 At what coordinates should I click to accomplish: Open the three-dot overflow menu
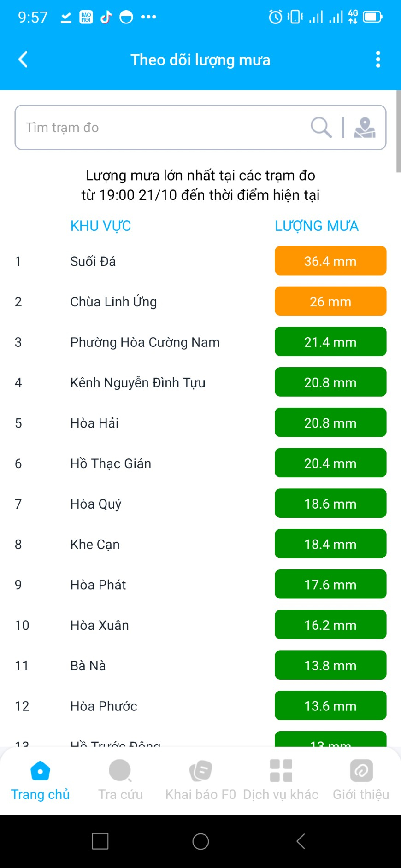(378, 59)
